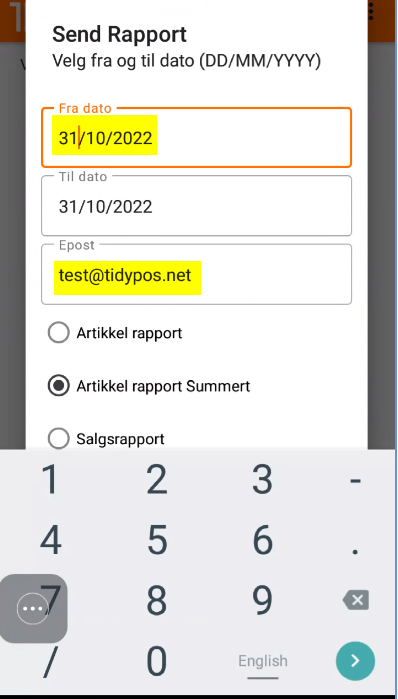
Task: Tap the number 8 key
Action: (157, 600)
